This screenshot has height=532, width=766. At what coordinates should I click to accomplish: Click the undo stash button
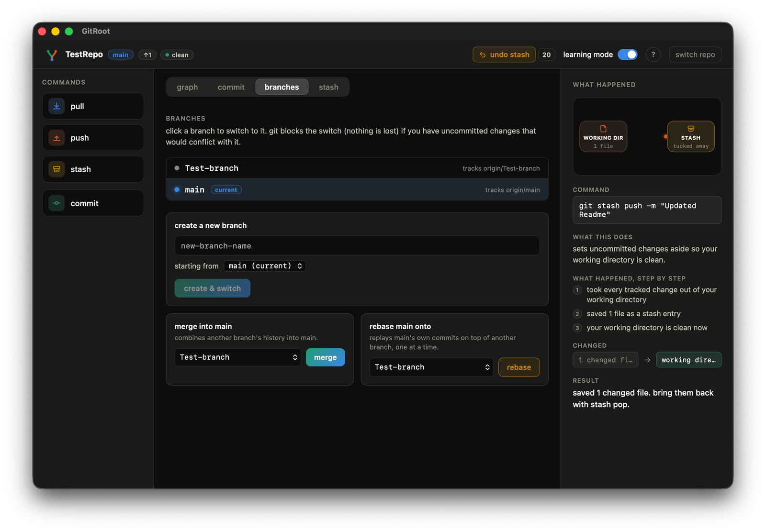(x=504, y=55)
